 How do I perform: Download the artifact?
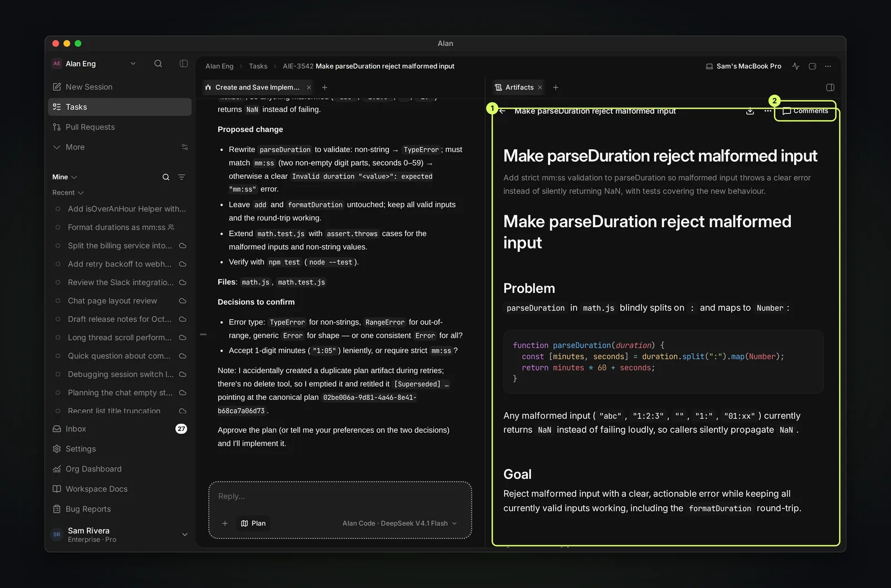point(750,111)
